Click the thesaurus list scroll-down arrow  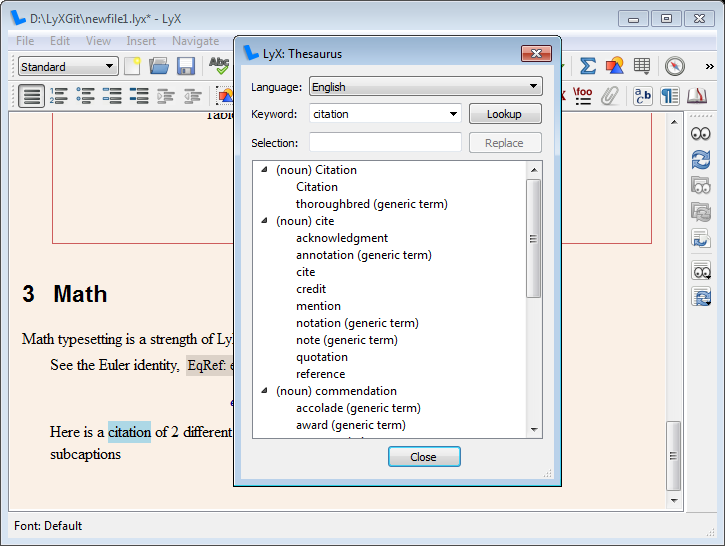tap(534, 430)
